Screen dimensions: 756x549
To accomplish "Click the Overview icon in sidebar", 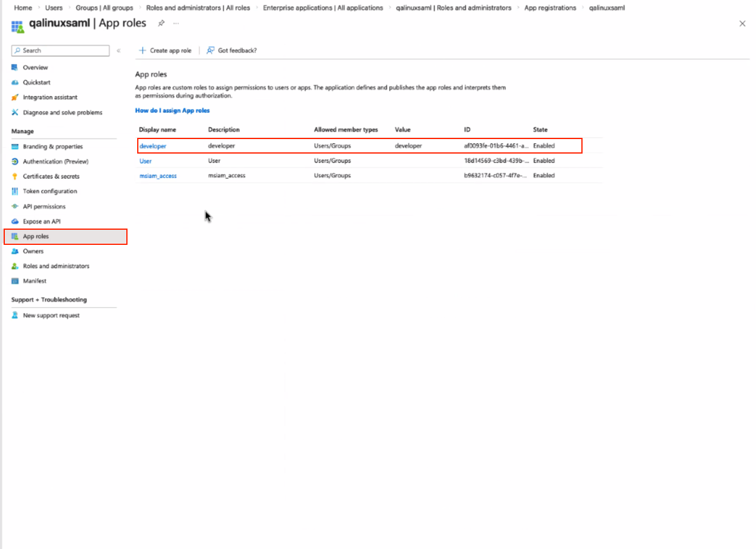I will point(15,67).
